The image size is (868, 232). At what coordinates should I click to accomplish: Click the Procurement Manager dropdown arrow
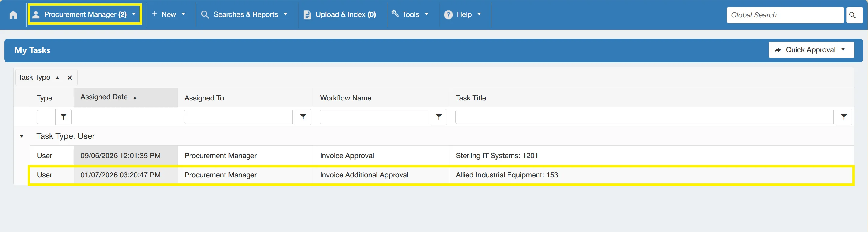pyautogui.click(x=134, y=14)
